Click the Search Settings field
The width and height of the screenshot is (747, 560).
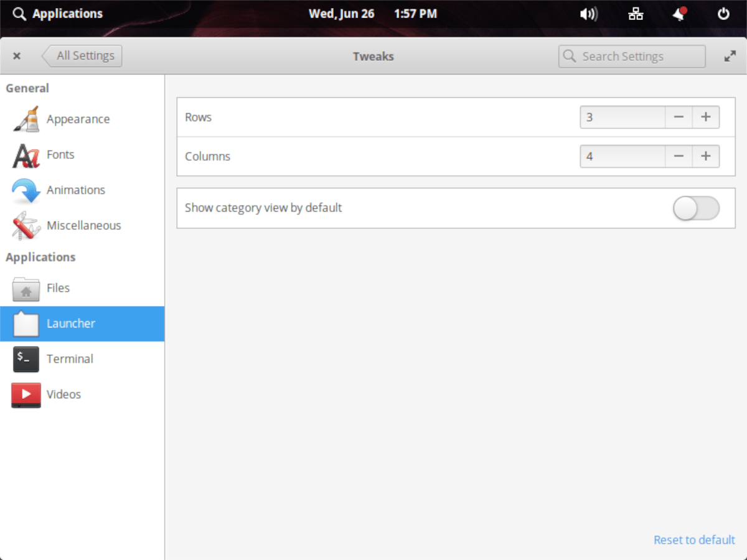click(632, 56)
